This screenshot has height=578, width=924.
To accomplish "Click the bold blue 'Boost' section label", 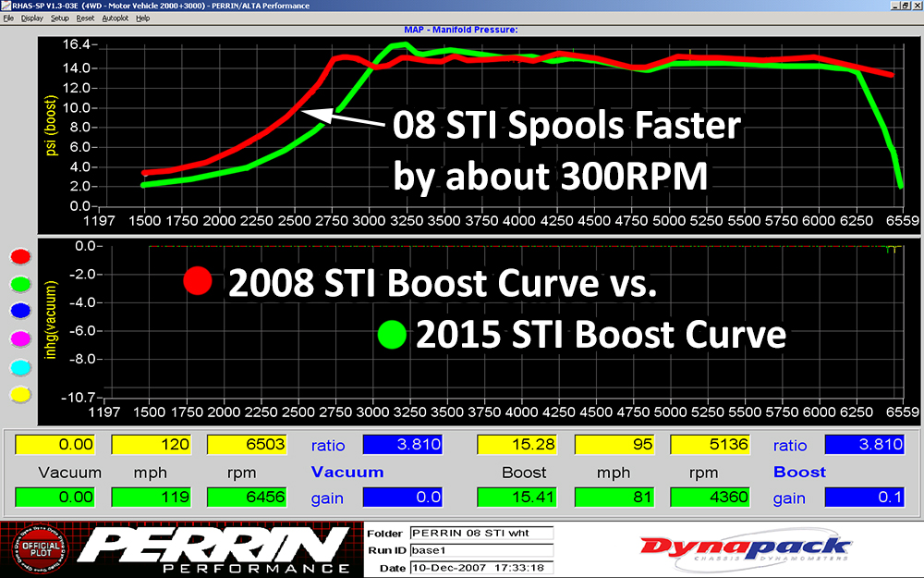I will point(799,472).
